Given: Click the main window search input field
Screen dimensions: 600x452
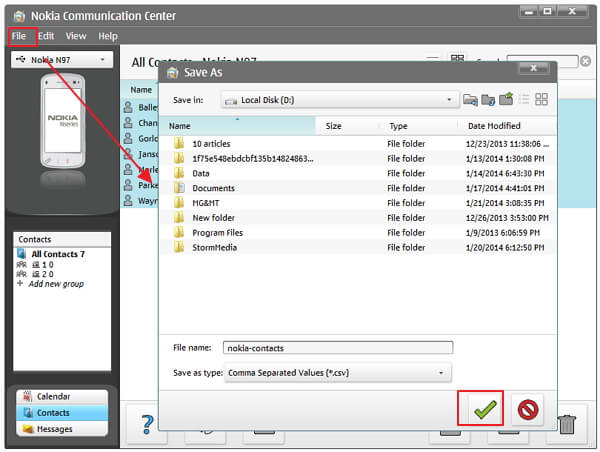Looking at the screenshot, I should [x=543, y=61].
